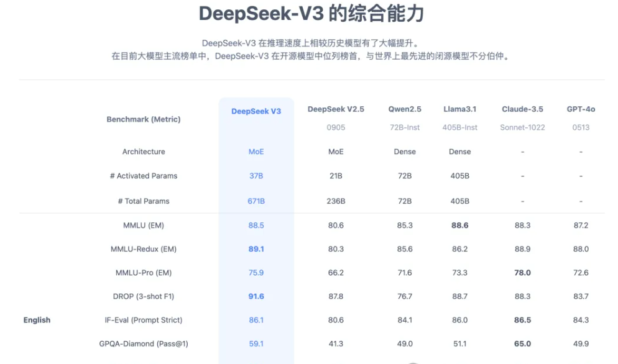Viewport: 618px width, 364px height.
Task: Click the GPQA-Diamond (Pass@1) label
Action: (x=144, y=344)
